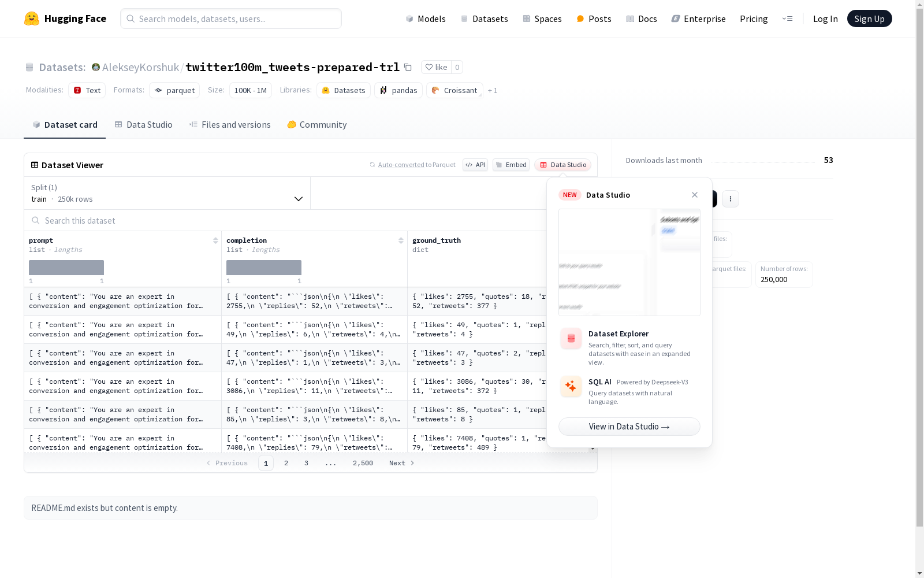Viewport: 924px width, 578px height.
Task: Click the prompt lengths histogram bar
Action: 66,268
